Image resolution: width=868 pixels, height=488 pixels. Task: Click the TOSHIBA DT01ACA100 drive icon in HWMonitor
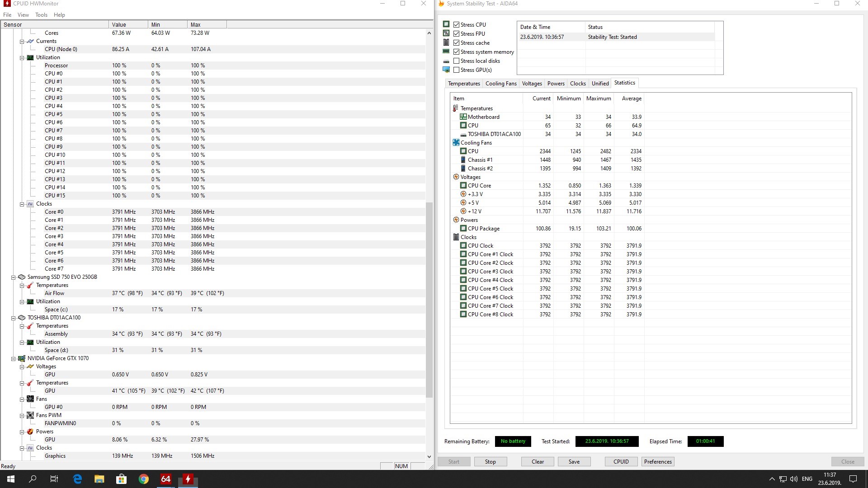point(21,318)
